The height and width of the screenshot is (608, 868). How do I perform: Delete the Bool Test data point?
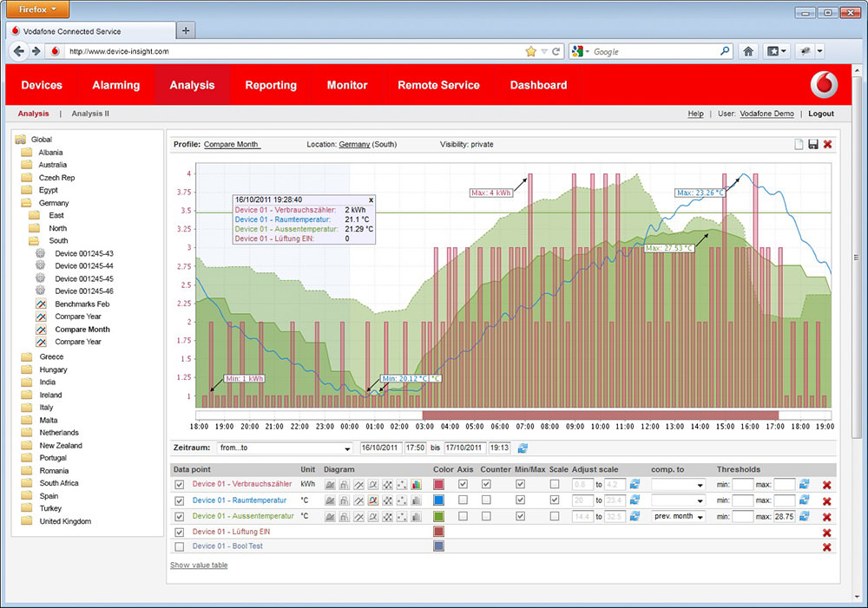[826, 546]
